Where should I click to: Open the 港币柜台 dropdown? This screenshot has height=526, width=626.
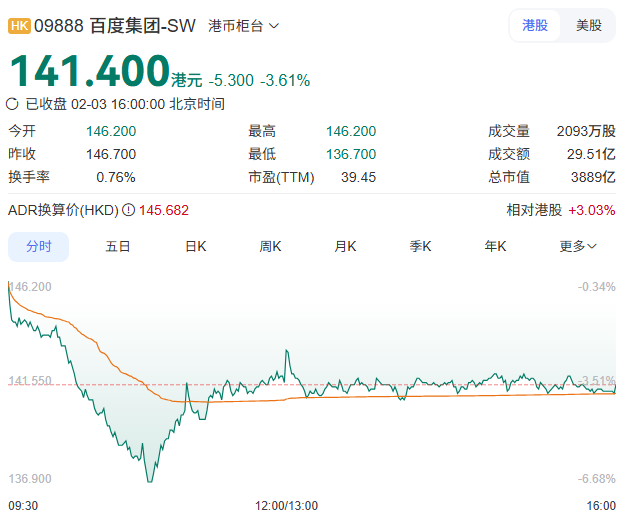(x=243, y=26)
